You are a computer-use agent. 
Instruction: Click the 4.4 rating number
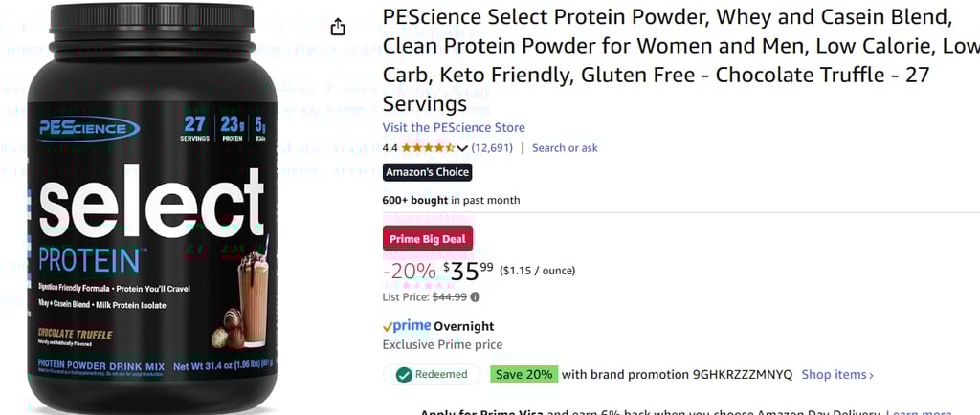(x=390, y=148)
